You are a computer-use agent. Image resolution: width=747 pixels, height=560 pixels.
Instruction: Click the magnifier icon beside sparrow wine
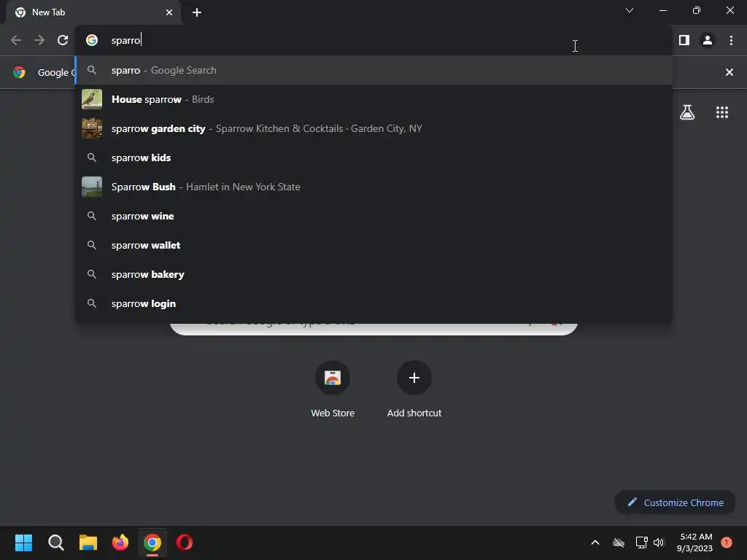coord(92,216)
